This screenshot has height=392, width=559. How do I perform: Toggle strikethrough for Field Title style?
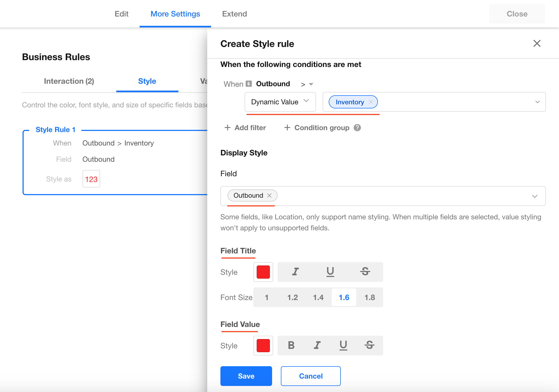tap(365, 272)
